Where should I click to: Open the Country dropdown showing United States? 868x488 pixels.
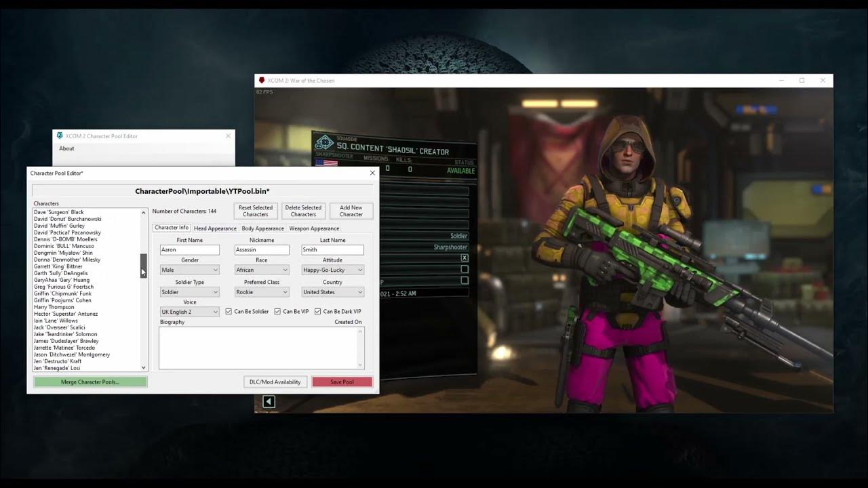coord(332,292)
